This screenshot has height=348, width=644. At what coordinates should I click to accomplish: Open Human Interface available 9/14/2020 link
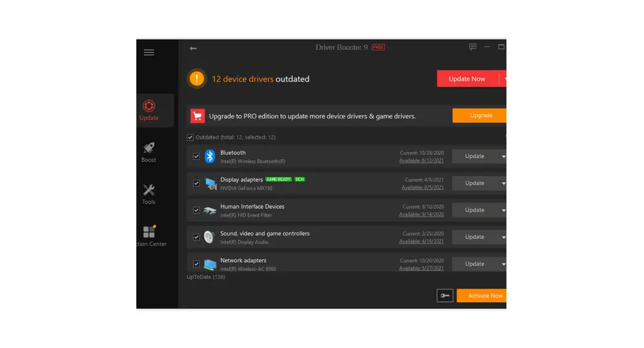[421, 215]
